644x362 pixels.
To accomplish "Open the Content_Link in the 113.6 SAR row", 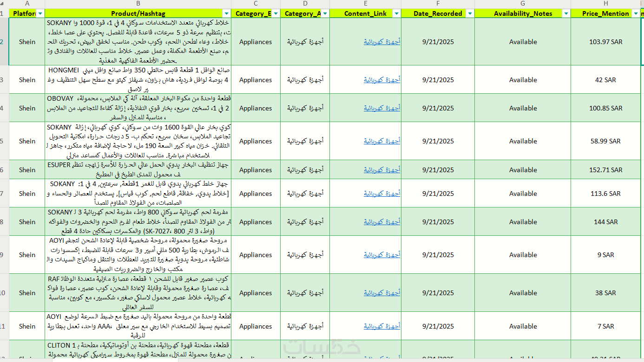I will pyautogui.click(x=382, y=194).
